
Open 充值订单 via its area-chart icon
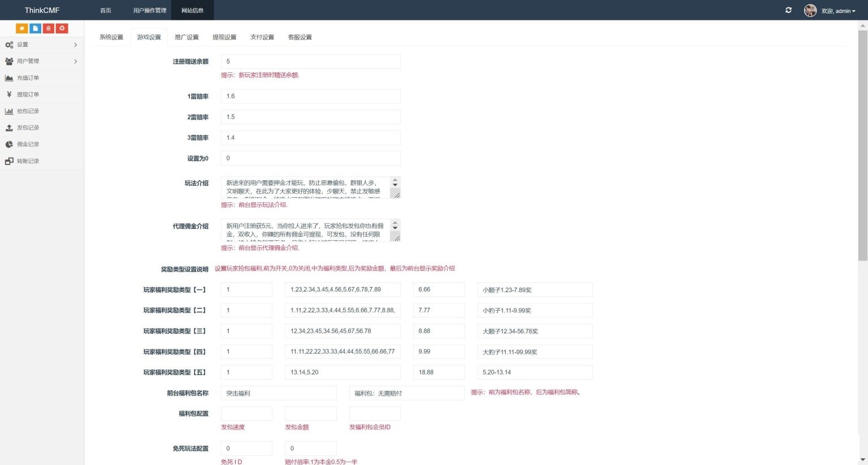(x=9, y=78)
